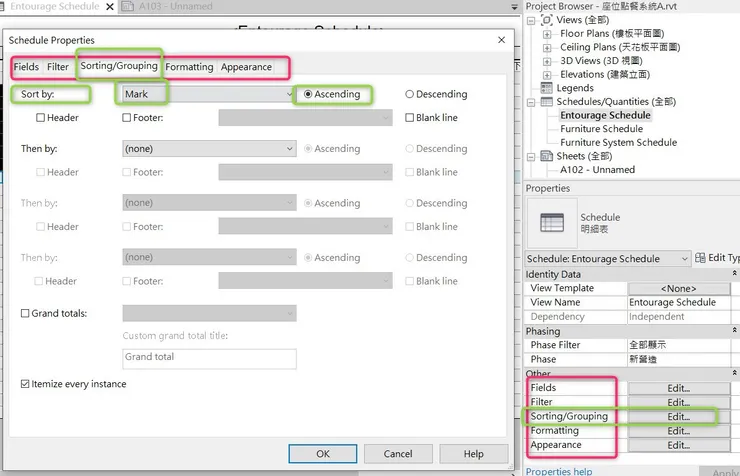Switch to the Fields tab
The image size is (740, 476).
coord(26,67)
